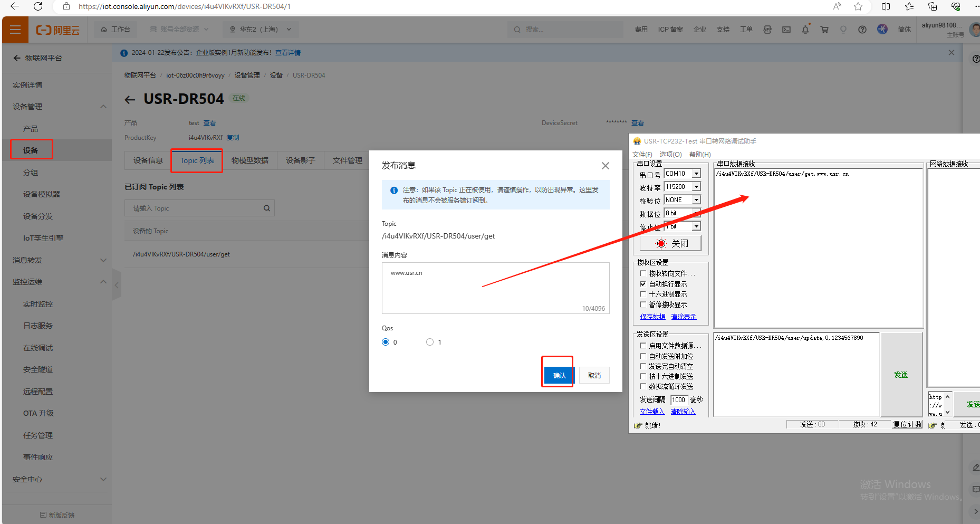Click the back arrow beside USR-DR504
Viewport: 980px width, 524px height.
(x=130, y=100)
